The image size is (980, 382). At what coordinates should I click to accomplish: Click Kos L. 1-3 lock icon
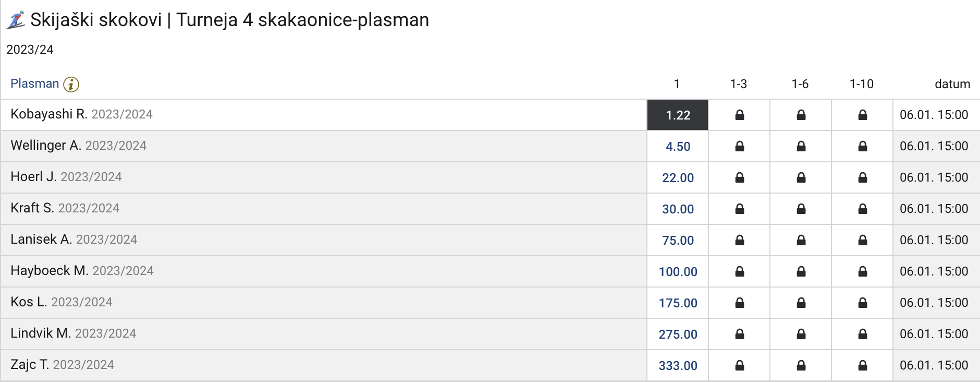[739, 303]
